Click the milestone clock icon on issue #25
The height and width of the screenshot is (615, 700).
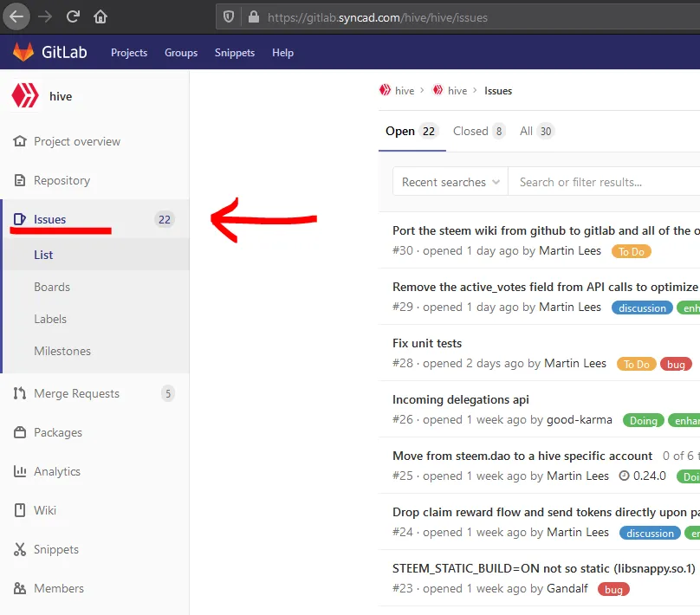(624, 476)
